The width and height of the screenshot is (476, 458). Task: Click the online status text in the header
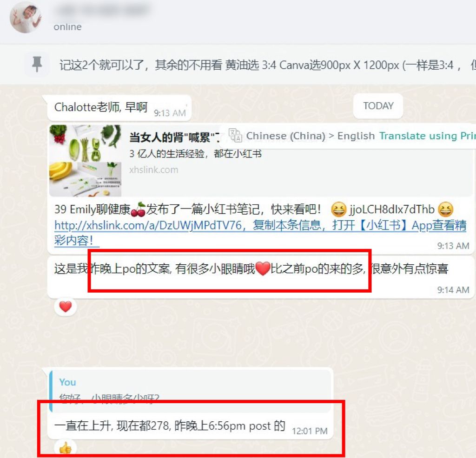[x=68, y=27]
